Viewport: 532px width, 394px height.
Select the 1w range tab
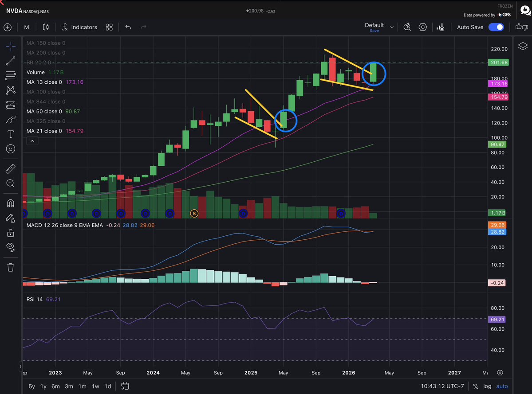pyautogui.click(x=96, y=386)
